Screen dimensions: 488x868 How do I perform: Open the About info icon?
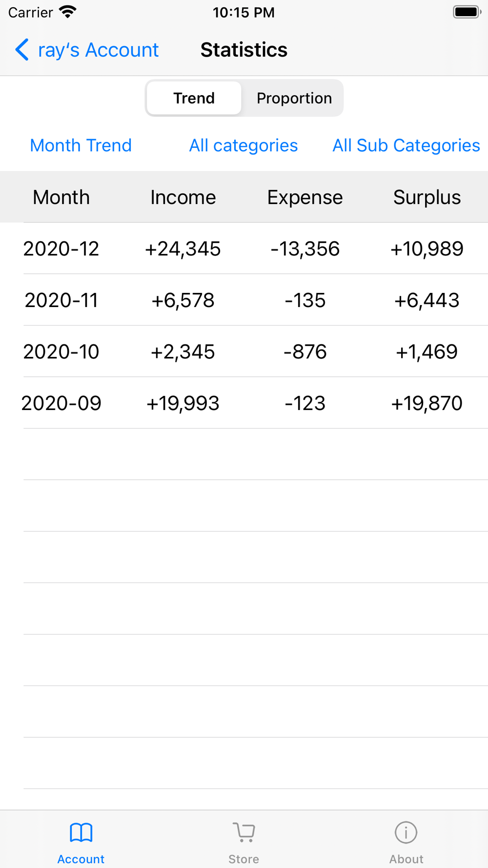click(x=406, y=833)
